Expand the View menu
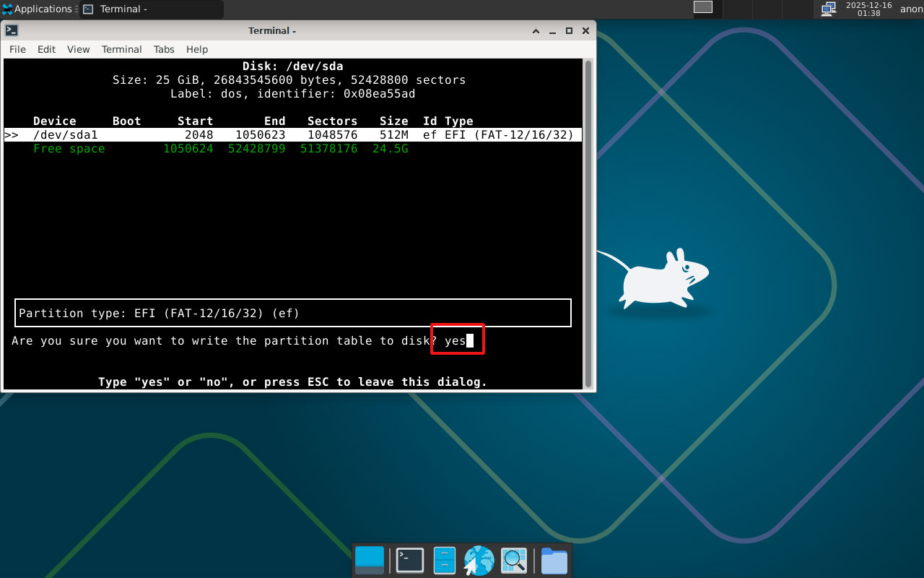Screen dimensions: 924x578 pos(78,49)
